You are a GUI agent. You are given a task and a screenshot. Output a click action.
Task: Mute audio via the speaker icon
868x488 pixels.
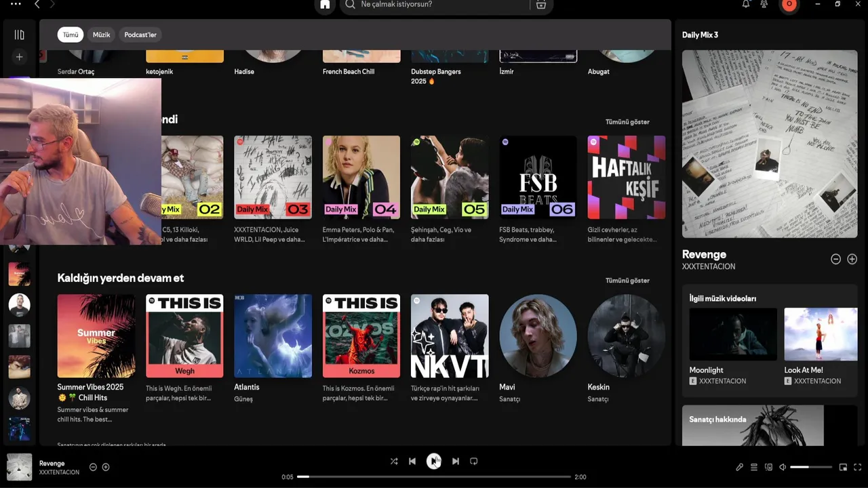(x=783, y=467)
